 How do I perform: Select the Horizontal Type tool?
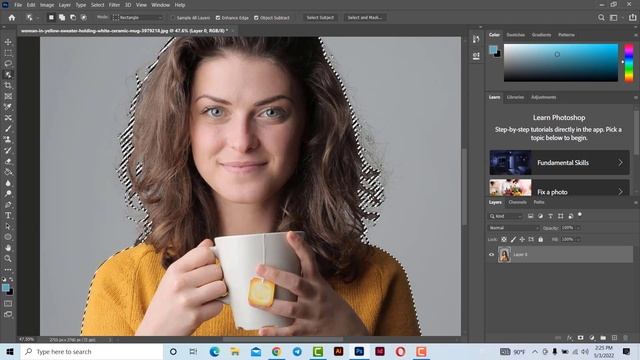point(8,216)
